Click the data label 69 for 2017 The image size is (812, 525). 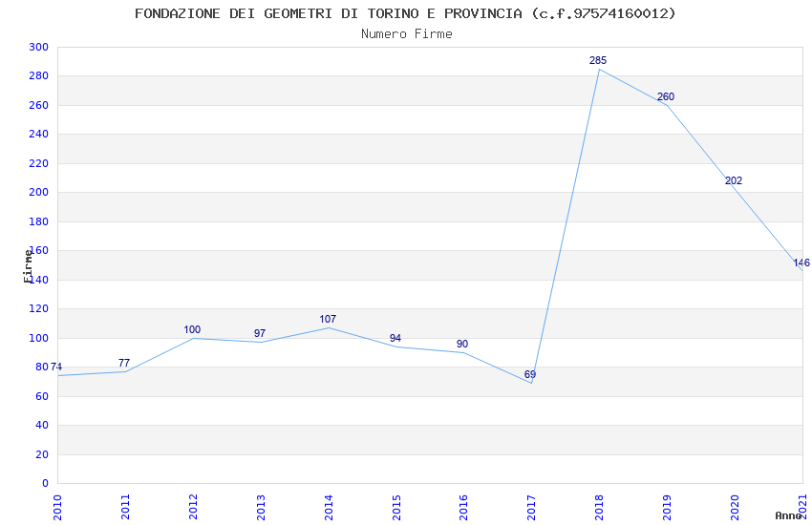click(x=530, y=374)
